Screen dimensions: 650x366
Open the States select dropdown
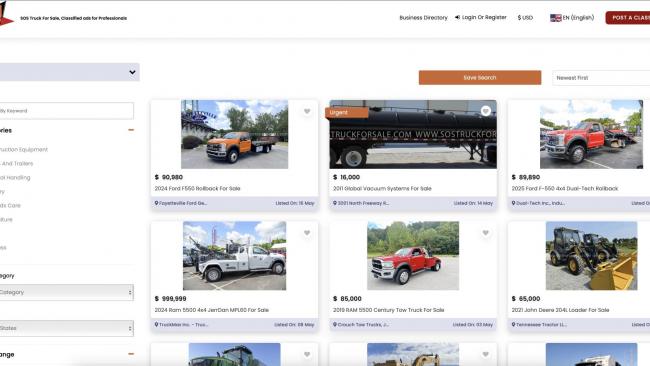[x=66, y=328]
